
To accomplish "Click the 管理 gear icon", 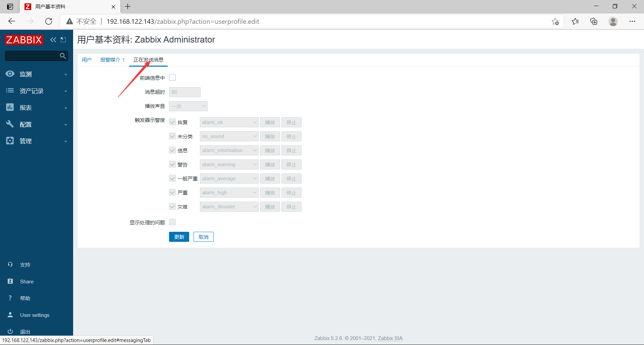I will pyautogui.click(x=10, y=141).
